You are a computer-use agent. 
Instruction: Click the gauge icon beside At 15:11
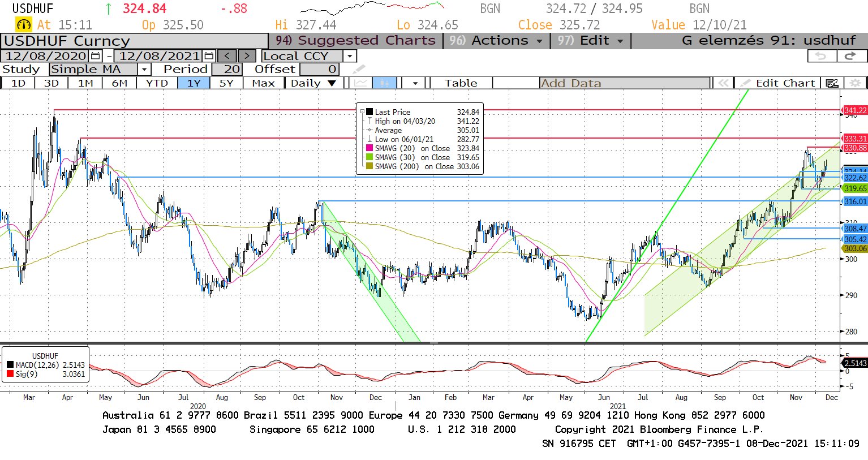24,25
